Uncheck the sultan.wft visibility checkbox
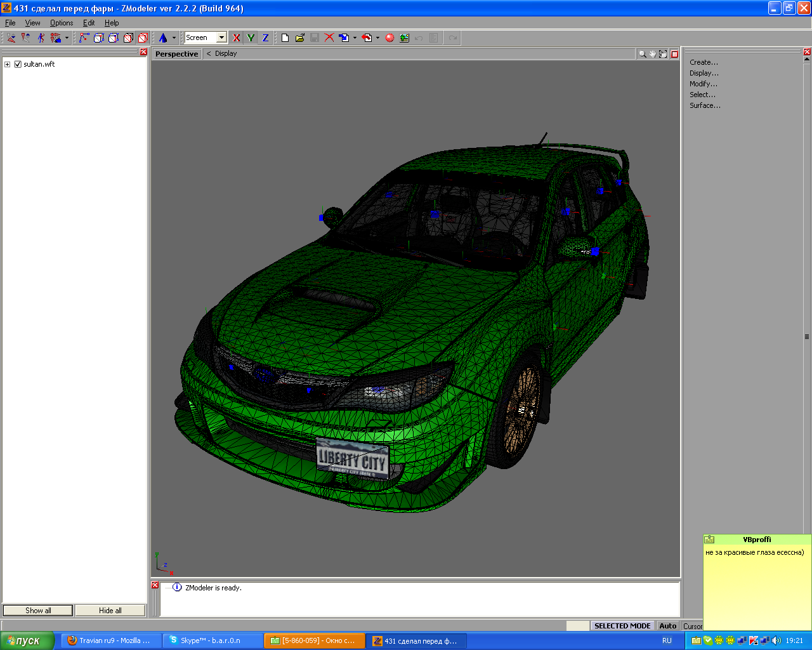812x650 pixels. pyautogui.click(x=18, y=64)
